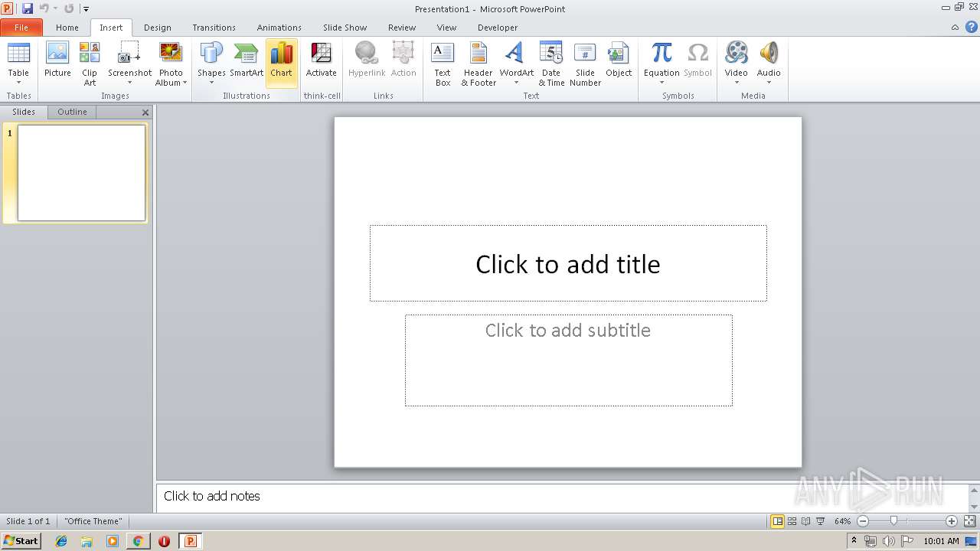
Task: Insert a Picture from file
Action: point(57,61)
